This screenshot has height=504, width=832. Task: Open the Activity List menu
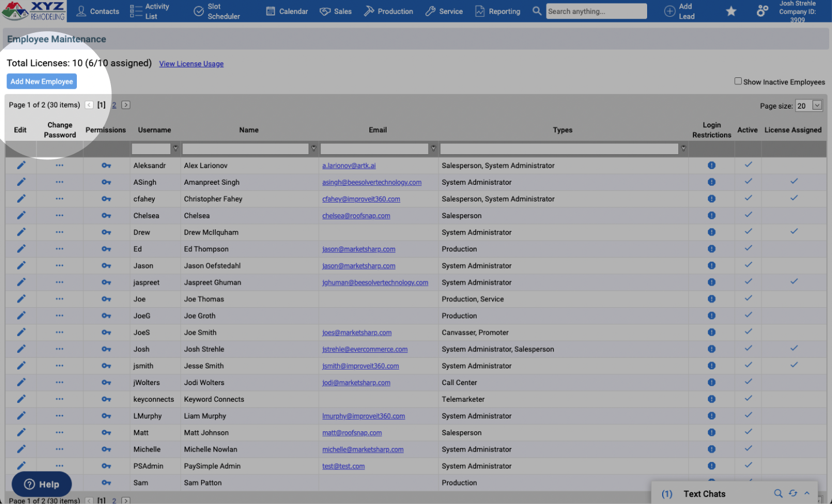coord(150,11)
